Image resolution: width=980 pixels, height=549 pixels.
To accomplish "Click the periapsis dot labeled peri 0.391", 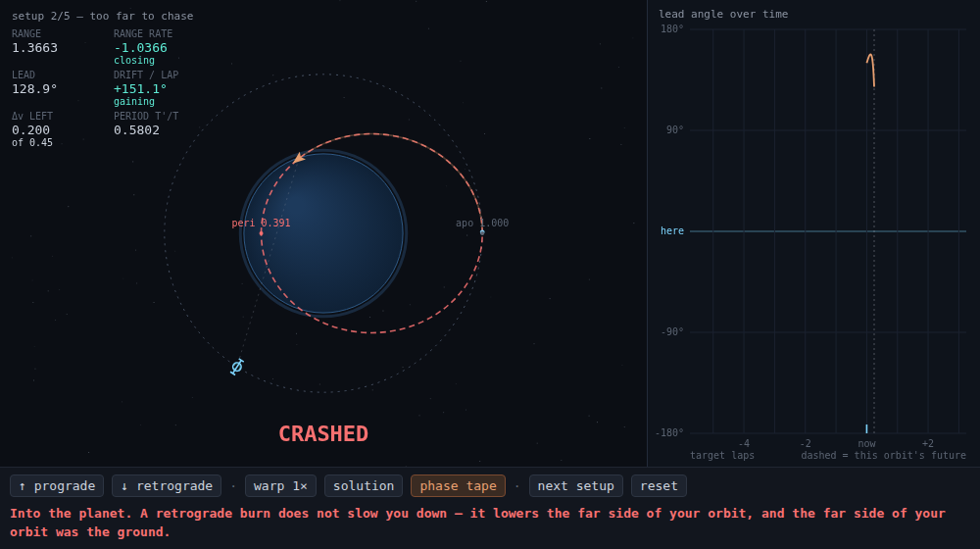I will [262, 232].
